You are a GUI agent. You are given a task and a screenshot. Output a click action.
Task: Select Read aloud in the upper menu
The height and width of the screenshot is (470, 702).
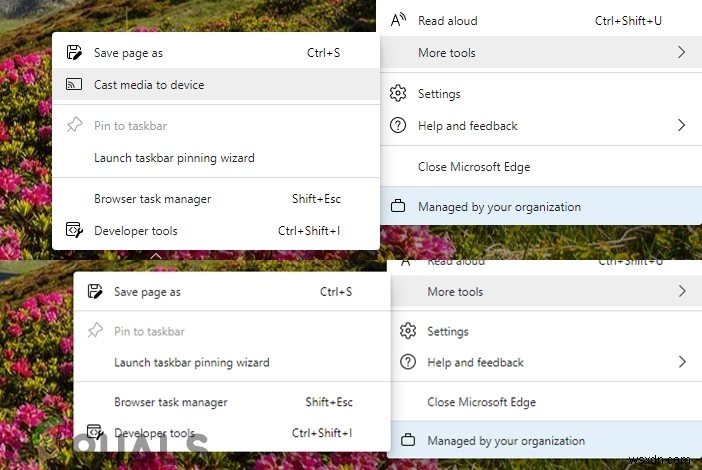[448, 21]
